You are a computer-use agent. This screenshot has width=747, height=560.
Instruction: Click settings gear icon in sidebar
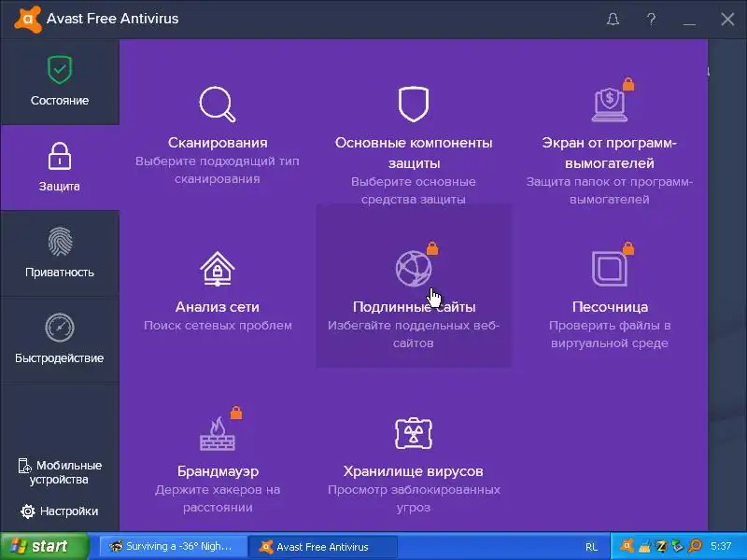coord(28,511)
